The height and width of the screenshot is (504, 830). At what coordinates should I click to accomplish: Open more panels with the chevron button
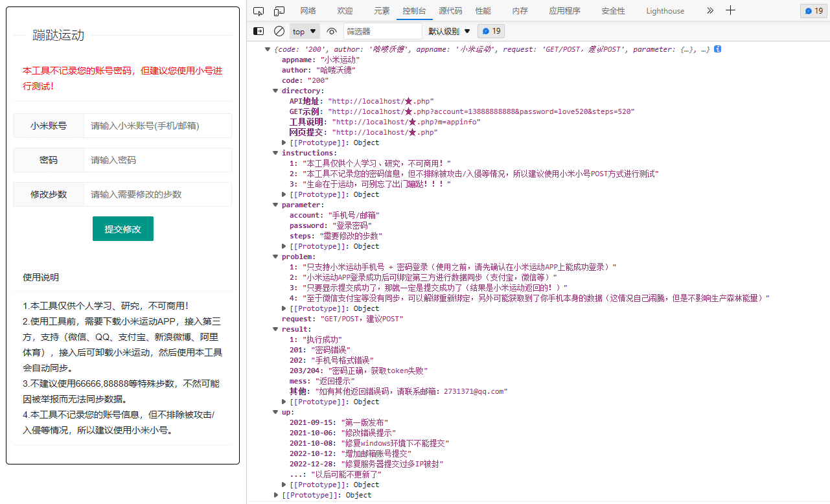(709, 10)
